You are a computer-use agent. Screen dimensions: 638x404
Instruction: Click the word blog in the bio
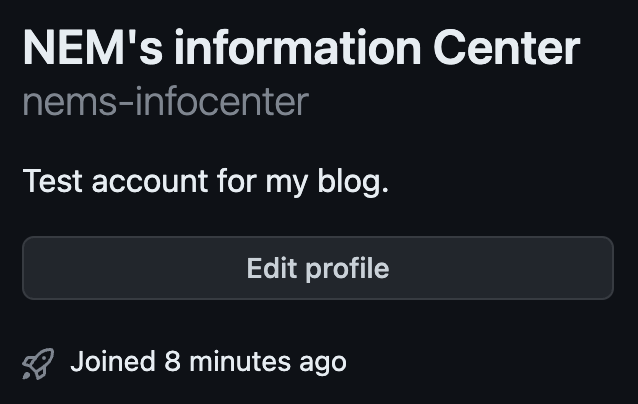coord(350,181)
